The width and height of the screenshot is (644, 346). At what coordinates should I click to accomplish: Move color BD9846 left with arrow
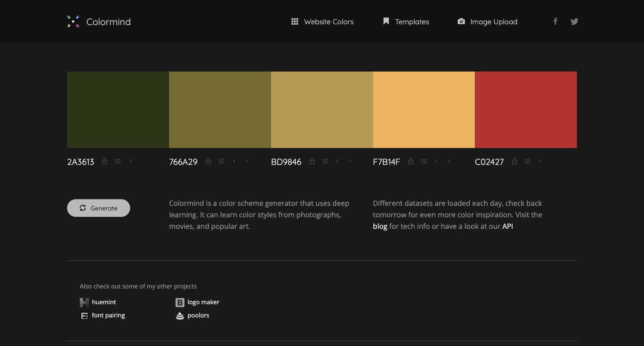[x=338, y=161]
